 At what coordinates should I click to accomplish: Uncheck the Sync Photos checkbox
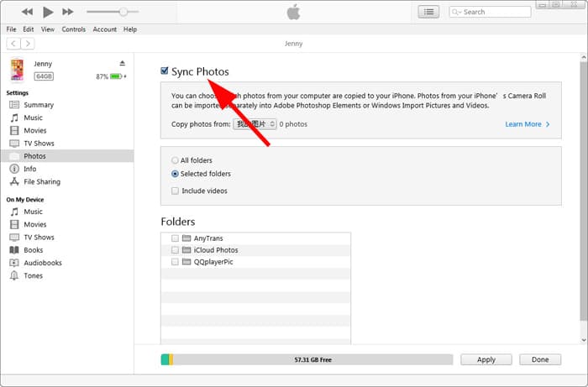[165, 71]
